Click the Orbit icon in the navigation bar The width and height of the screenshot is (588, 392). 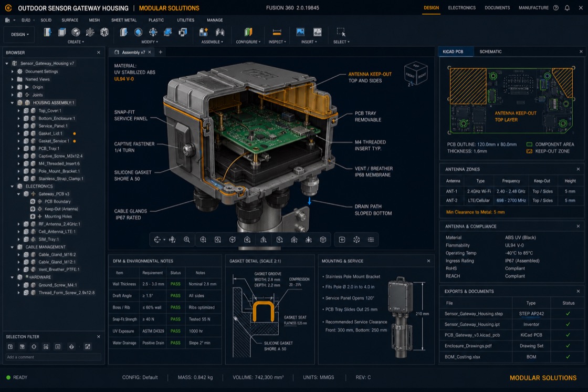(x=157, y=240)
